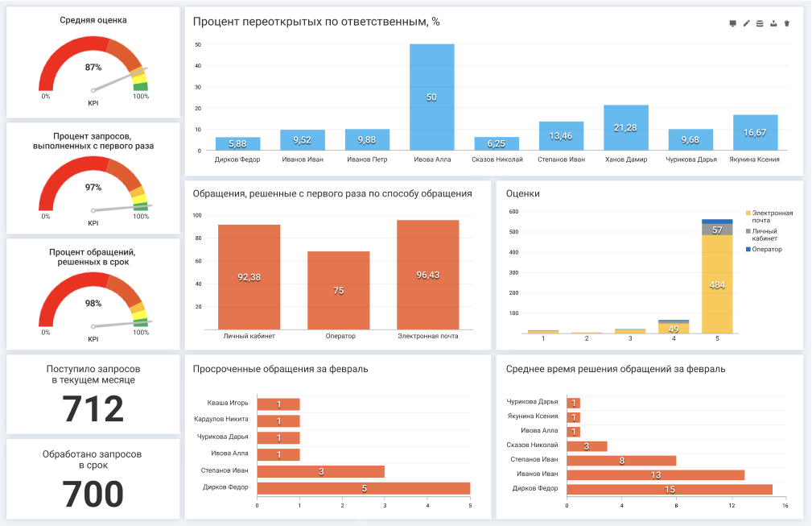Viewport: 812px width, 526px height.
Task: Toggle Электронная почта legend series
Action: 769,217
